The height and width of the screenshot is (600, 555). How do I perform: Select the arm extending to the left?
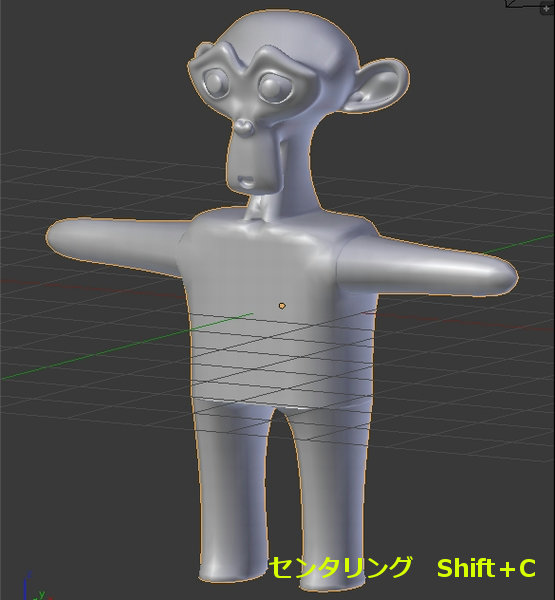pyautogui.click(x=115, y=243)
